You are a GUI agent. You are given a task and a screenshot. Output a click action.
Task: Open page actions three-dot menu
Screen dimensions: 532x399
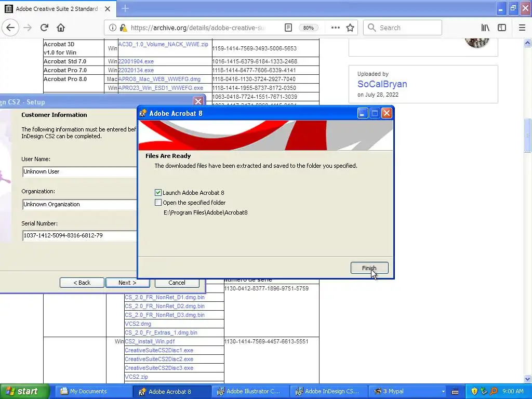coord(335,28)
